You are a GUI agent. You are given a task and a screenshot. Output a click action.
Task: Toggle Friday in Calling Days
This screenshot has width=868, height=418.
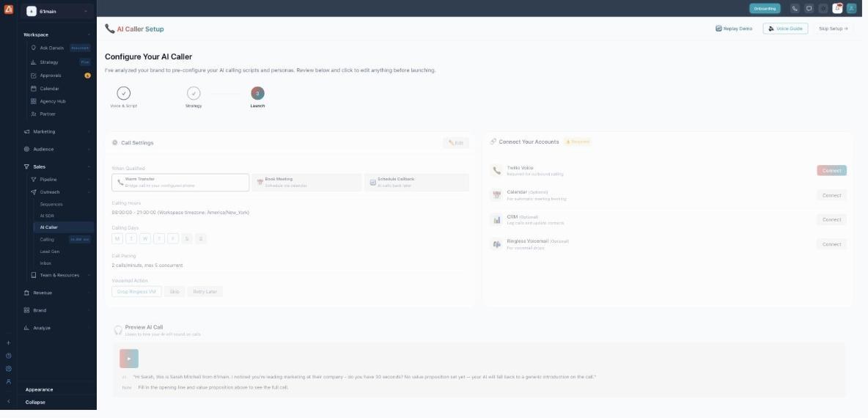tap(173, 238)
